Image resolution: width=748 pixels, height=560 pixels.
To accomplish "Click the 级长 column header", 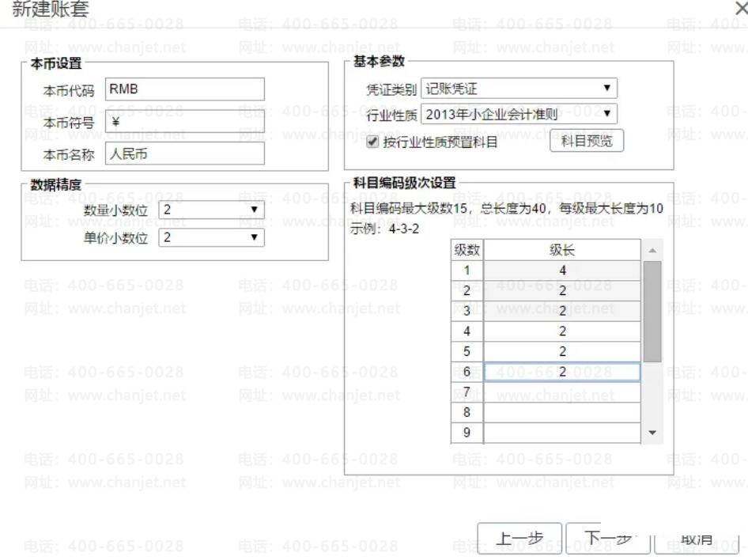I will (x=562, y=250).
